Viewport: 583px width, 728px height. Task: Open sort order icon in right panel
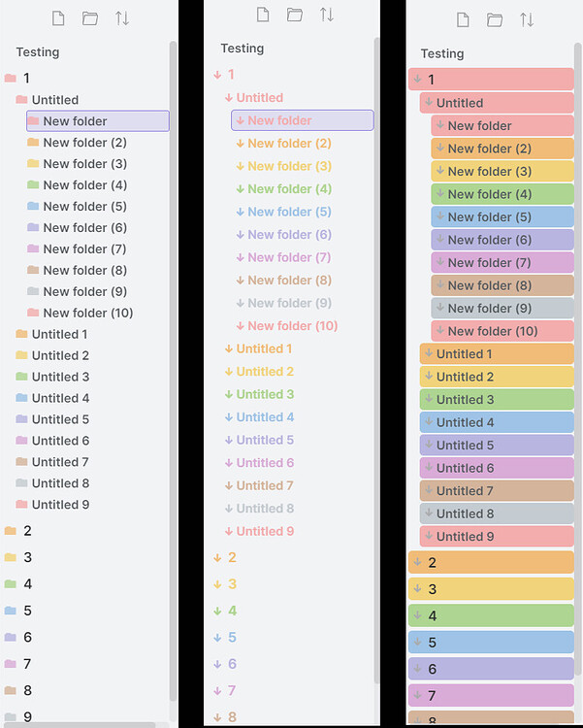(527, 20)
